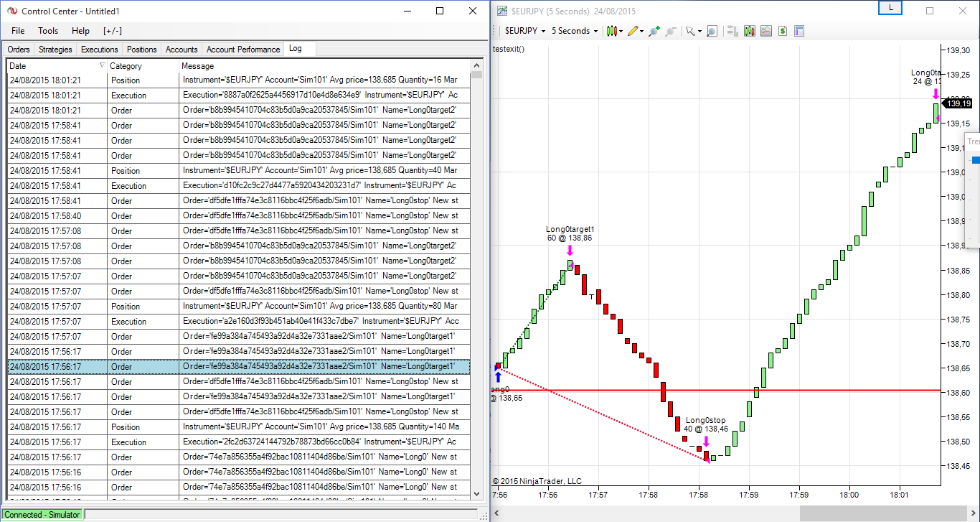Select the Execution row starting 'd10fc2c9c27'
The image size is (980, 522).
click(238, 185)
